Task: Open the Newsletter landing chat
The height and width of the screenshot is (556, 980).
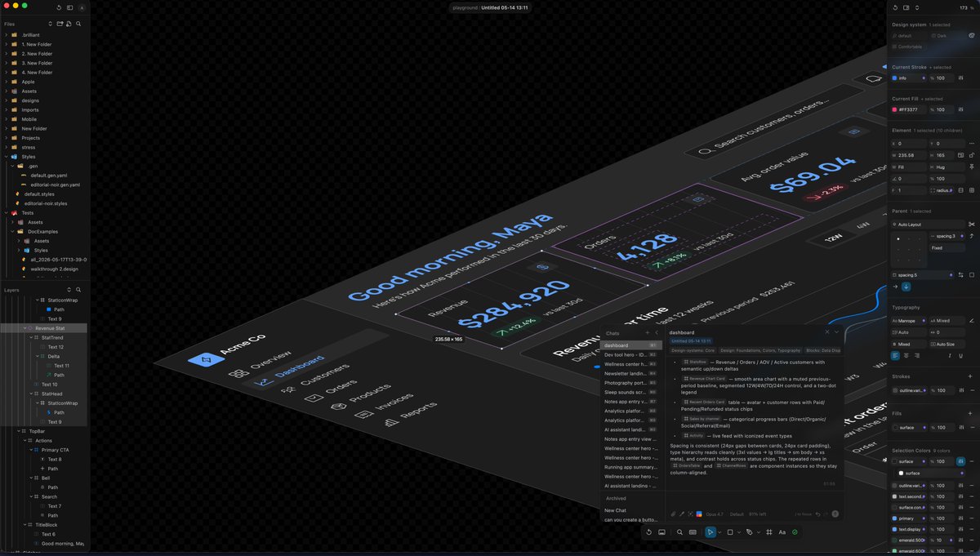Action: click(630, 373)
